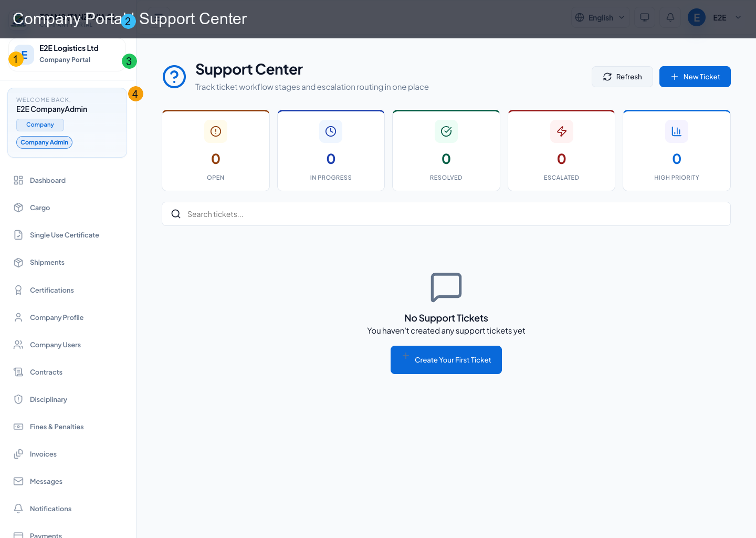
Task: Open the Cargo section
Action: (x=68, y=208)
